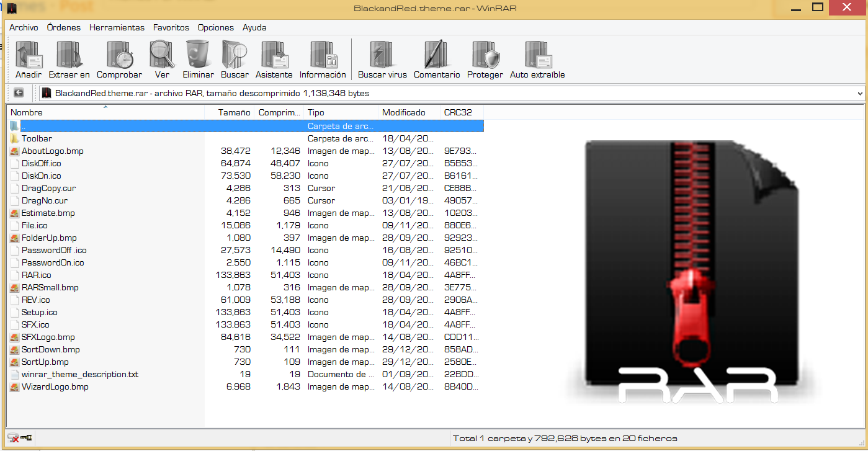Screen dimensions: 868x451
Task: Click the status bar total bytes text
Action: 565,438
